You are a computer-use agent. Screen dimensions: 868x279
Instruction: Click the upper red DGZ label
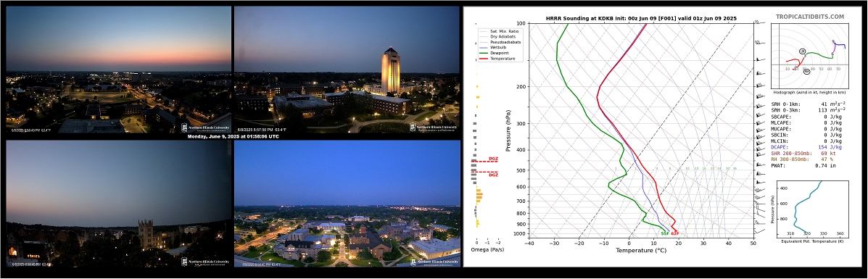pyautogui.click(x=493, y=159)
